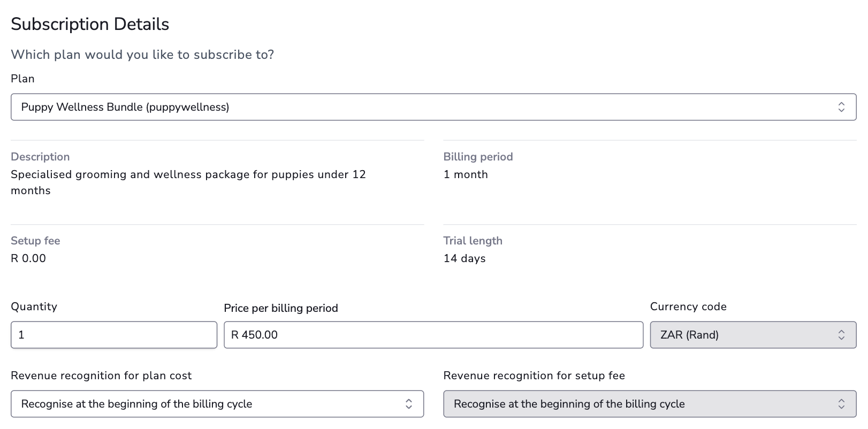Click into the Quantity input field
The image size is (868, 429).
[113, 335]
